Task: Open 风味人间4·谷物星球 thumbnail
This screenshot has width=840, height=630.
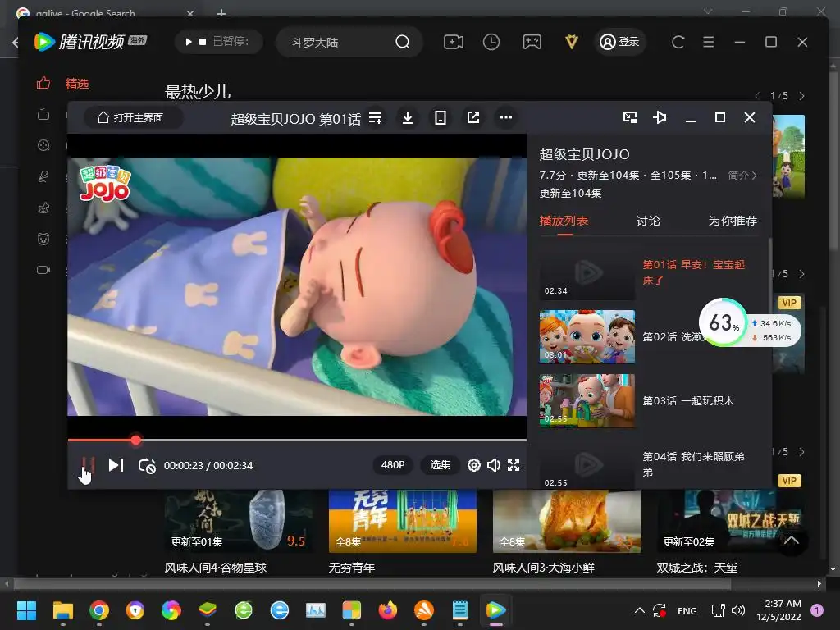Action: [x=239, y=521]
